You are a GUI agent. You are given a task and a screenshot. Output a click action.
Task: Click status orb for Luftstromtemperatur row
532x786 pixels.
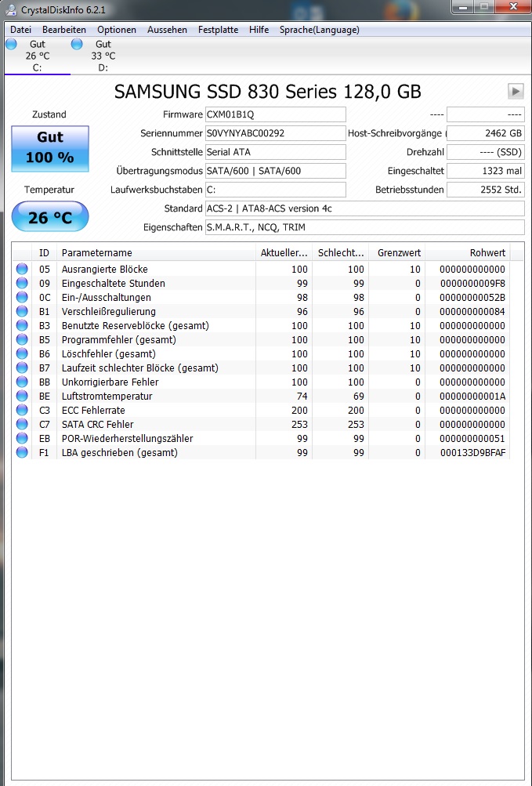pos(22,396)
